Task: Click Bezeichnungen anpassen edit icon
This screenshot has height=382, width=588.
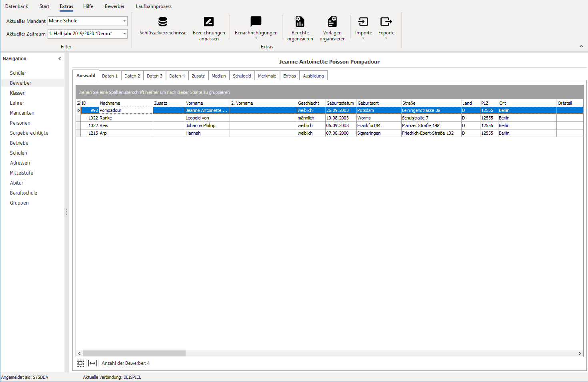Action: [x=209, y=22]
